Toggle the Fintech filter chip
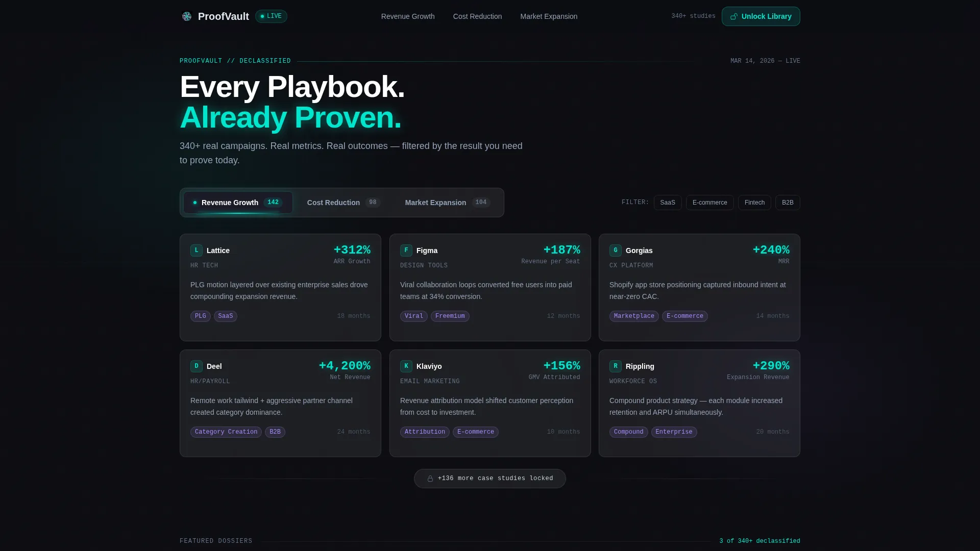 click(754, 203)
